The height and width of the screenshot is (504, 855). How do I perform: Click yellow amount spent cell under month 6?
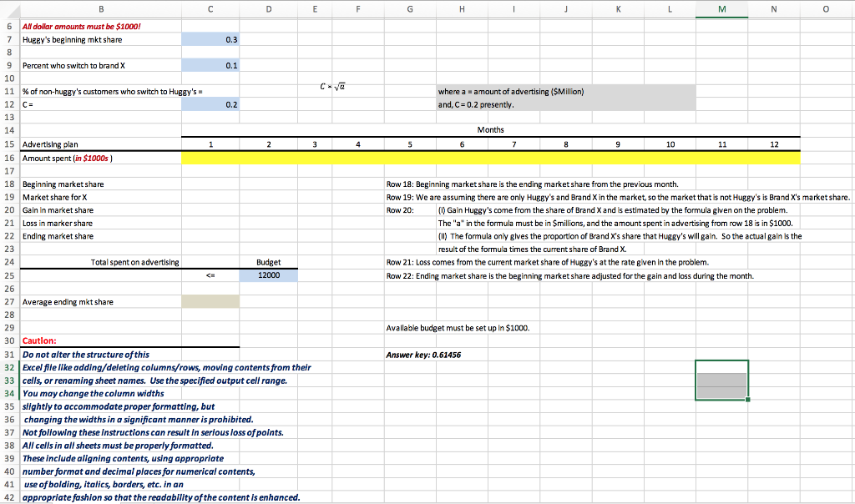[x=462, y=158]
